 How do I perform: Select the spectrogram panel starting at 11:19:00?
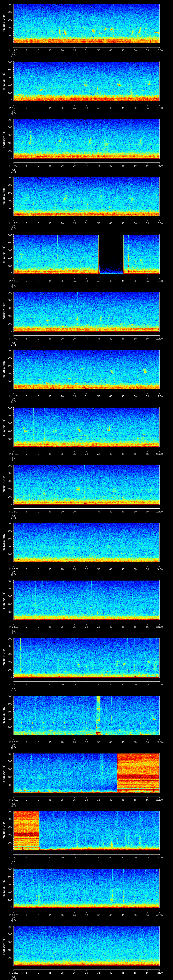tap(87, 312)
